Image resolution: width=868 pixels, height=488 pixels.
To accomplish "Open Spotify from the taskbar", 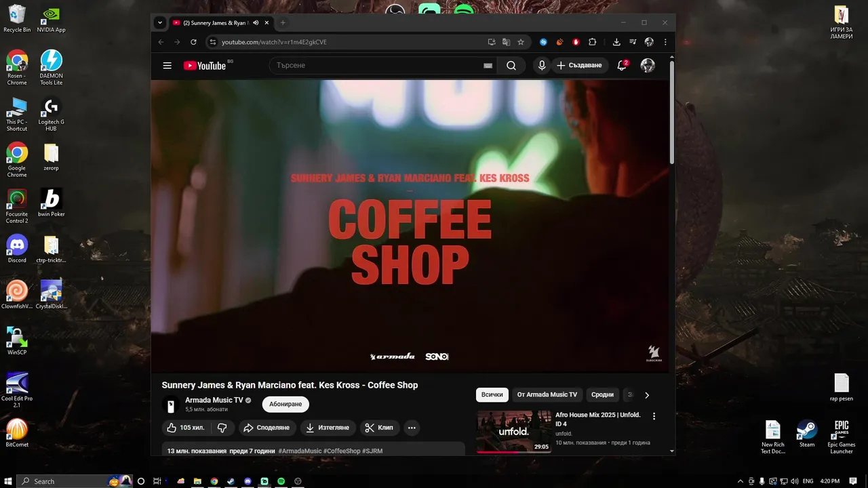I will click(281, 481).
